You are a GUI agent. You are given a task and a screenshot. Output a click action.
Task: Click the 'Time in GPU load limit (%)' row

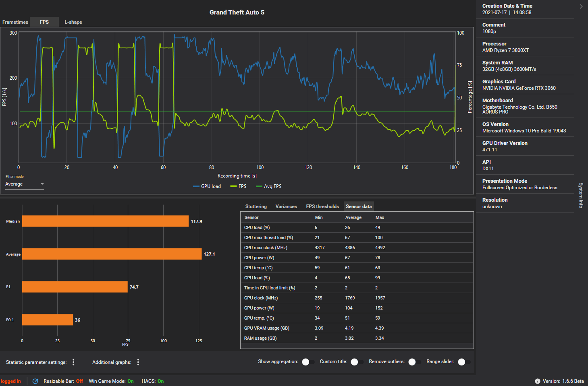[x=357, y=288]
